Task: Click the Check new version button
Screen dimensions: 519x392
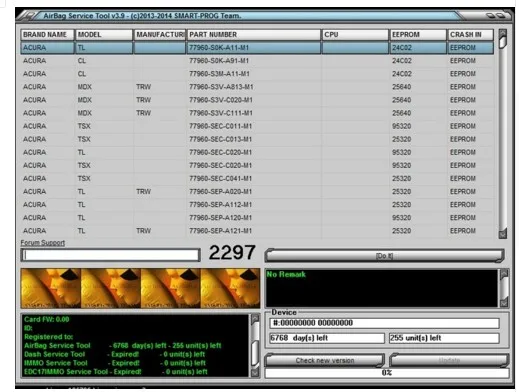Action: pos(325,360)
